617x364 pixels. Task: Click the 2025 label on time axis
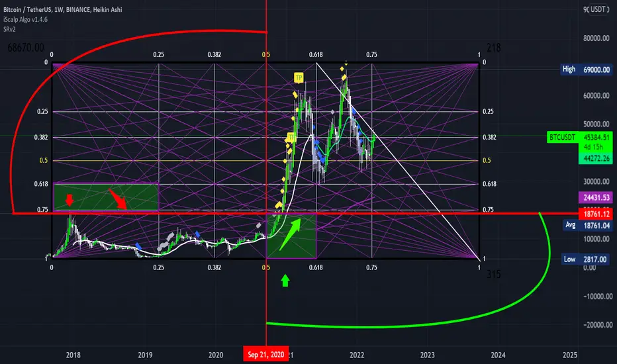[570, 355]
